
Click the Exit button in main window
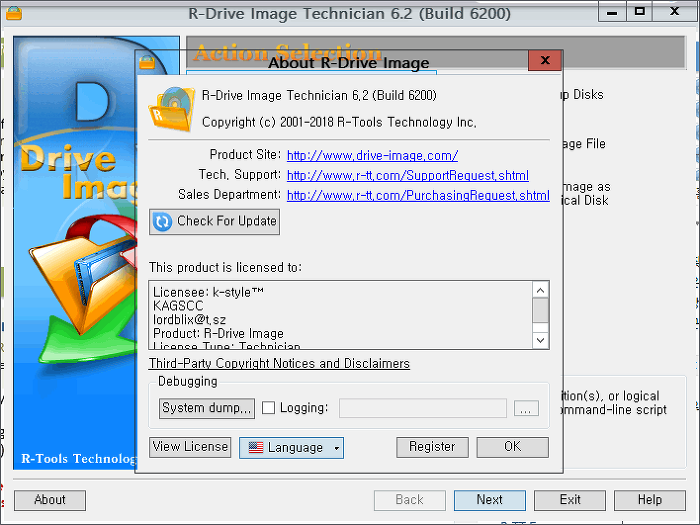pos(570,500)
